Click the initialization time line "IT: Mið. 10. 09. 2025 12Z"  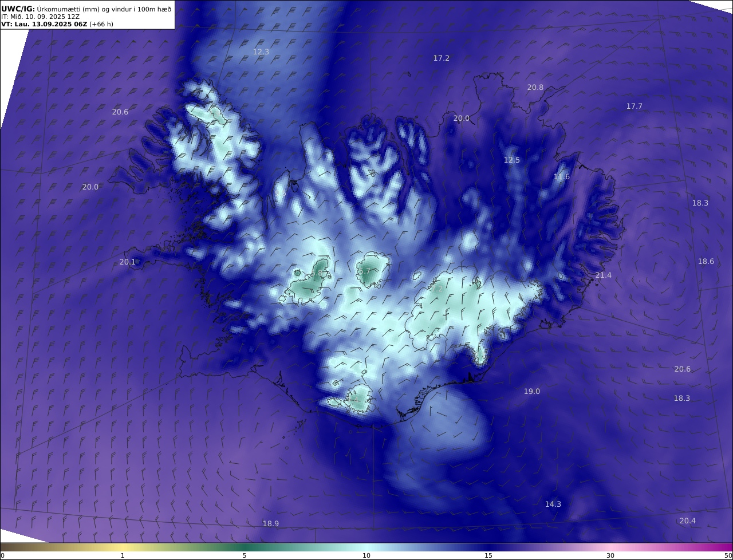[x=41, y=17]
